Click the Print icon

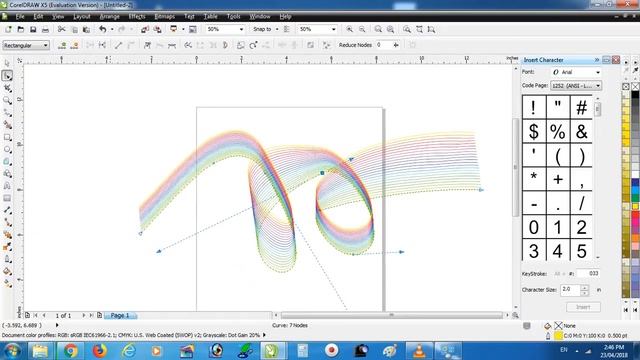pos(45,29)
